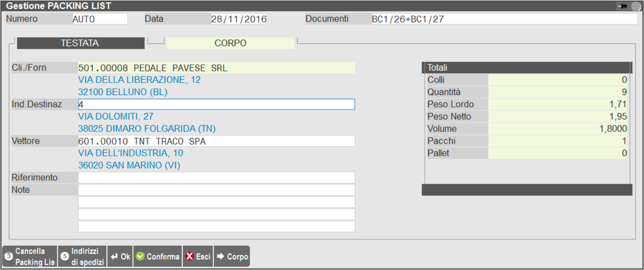
Task: Click the Riferimento input field
Action: pyautogui.click(x=216, y=178)
